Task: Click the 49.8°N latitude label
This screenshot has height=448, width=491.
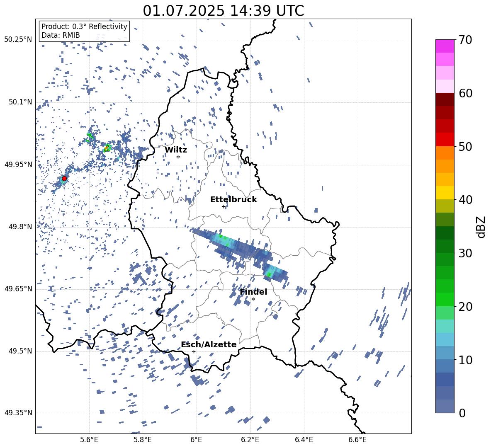Action: (20, 227)
